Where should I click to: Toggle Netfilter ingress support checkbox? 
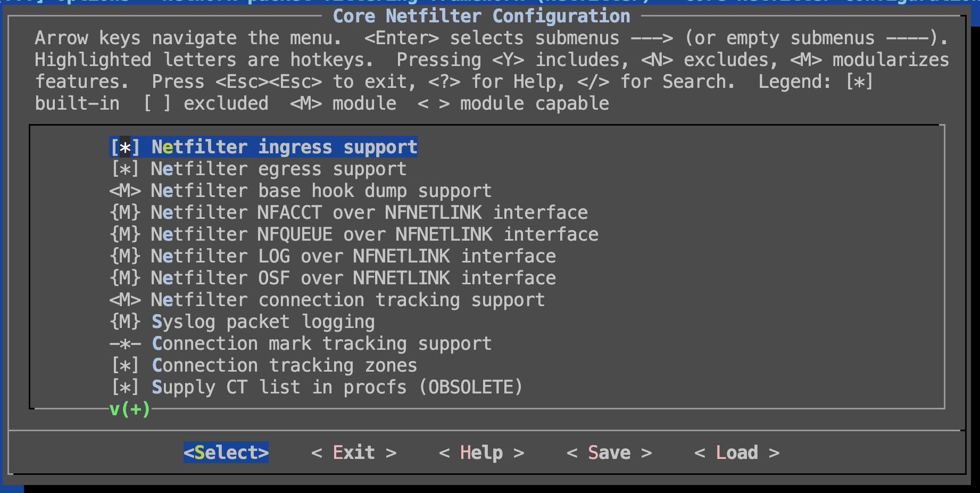click(125, 147)
